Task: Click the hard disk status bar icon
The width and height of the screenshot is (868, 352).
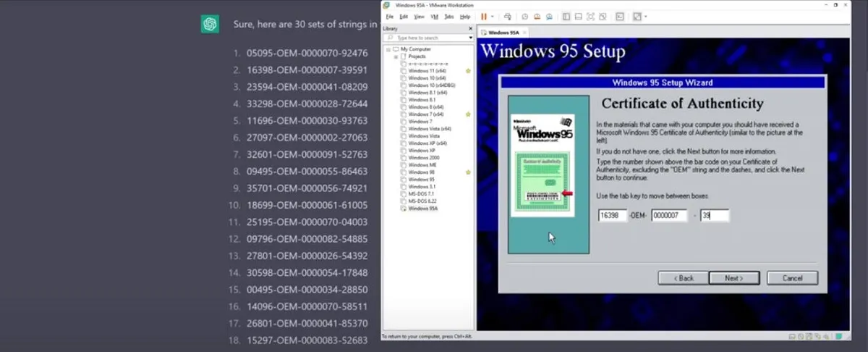Action: 792,336
